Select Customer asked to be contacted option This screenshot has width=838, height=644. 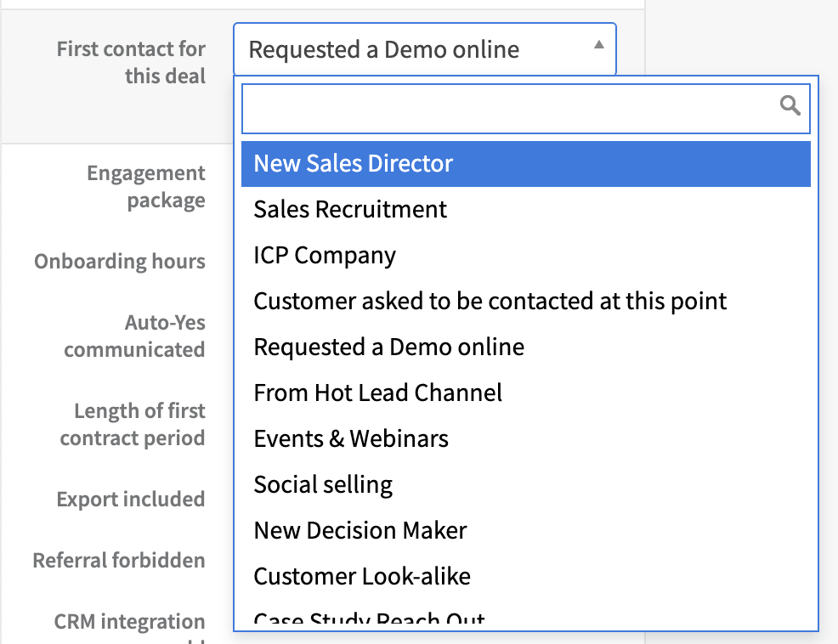point(490,302)
